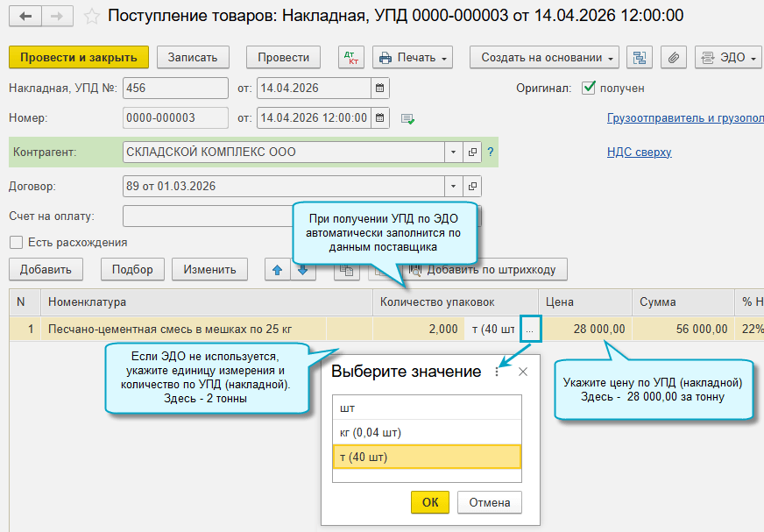This screenshot has width=764, height=532.
Task: Open НДС сверху link
Action: (640, 153)
